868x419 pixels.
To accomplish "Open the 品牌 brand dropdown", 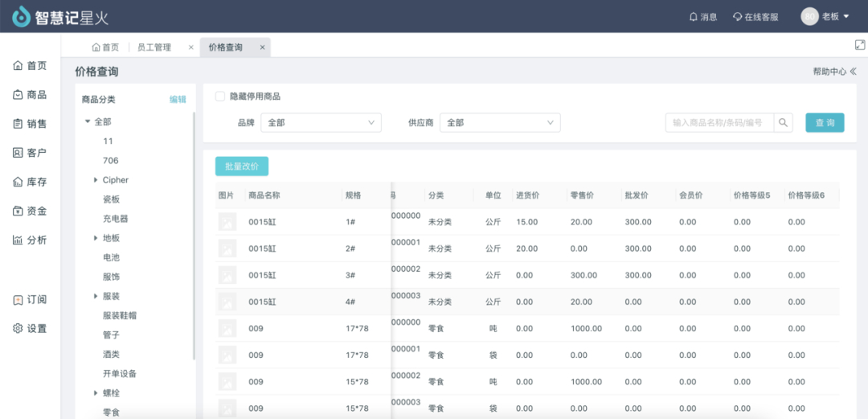I will tap(321, 123).
